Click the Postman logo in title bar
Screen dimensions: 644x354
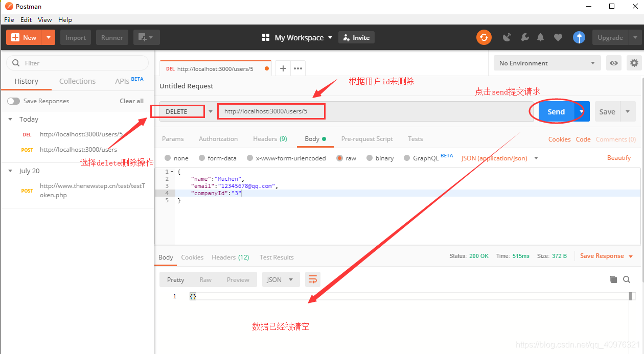[9, 6]
